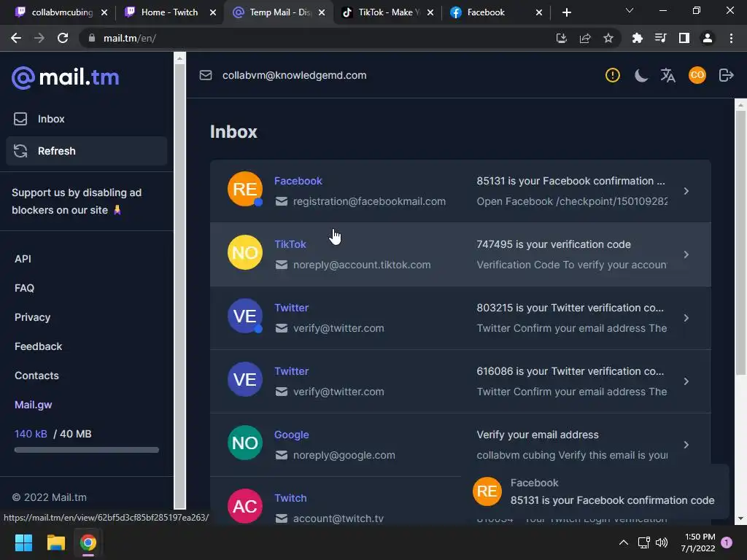Viewport: 747px width, 560px height.
Task: Open the API link
Action: point(23,259)
